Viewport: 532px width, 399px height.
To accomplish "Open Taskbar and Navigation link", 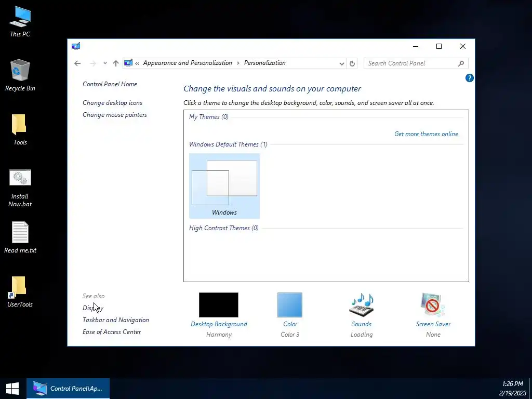I will coord(116,320).
